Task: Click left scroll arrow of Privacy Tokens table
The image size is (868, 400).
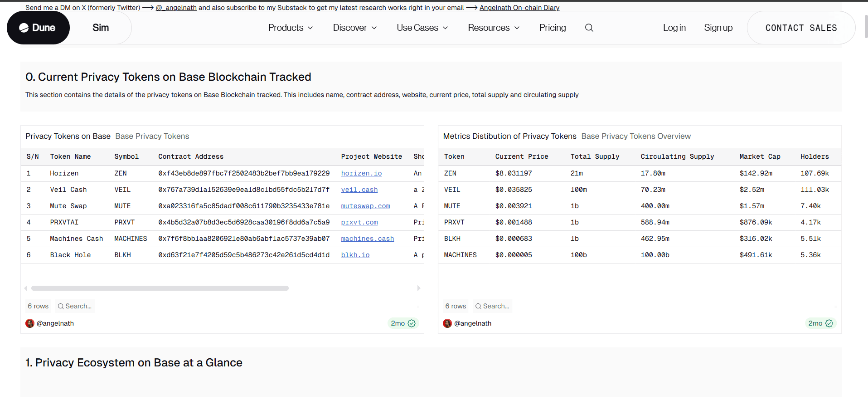Action: click(26, 288)
